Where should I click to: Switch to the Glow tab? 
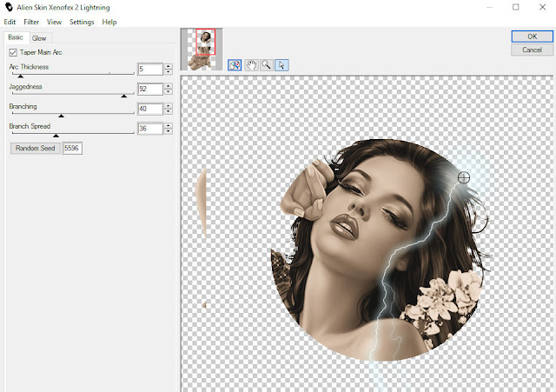[39, 38]
